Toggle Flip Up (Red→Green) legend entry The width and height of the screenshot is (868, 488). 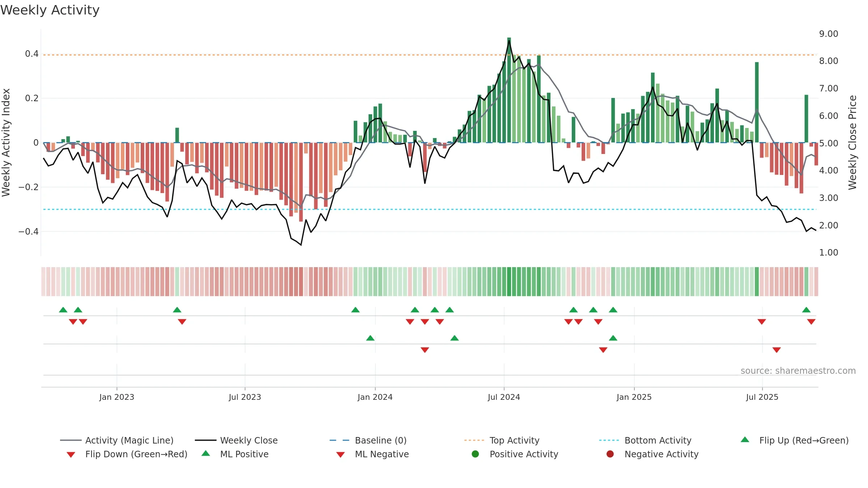click(x=795, y=440)
